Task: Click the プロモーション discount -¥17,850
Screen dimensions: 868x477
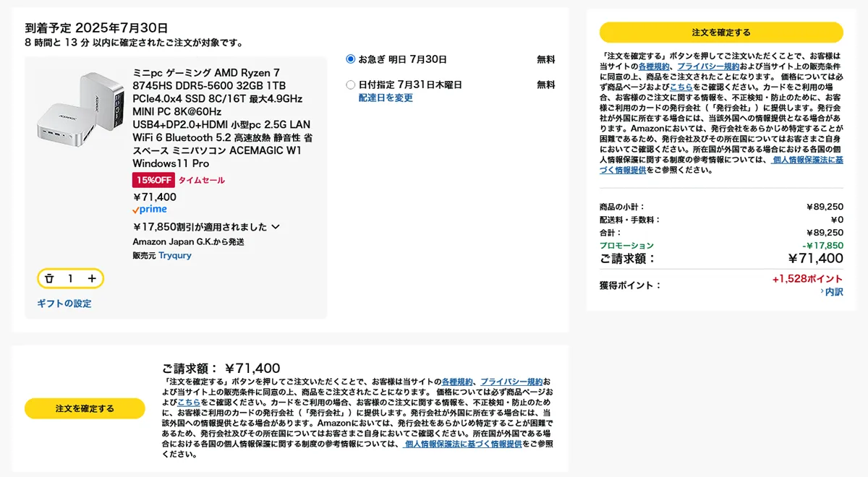Action: click(x=822, y=246)
